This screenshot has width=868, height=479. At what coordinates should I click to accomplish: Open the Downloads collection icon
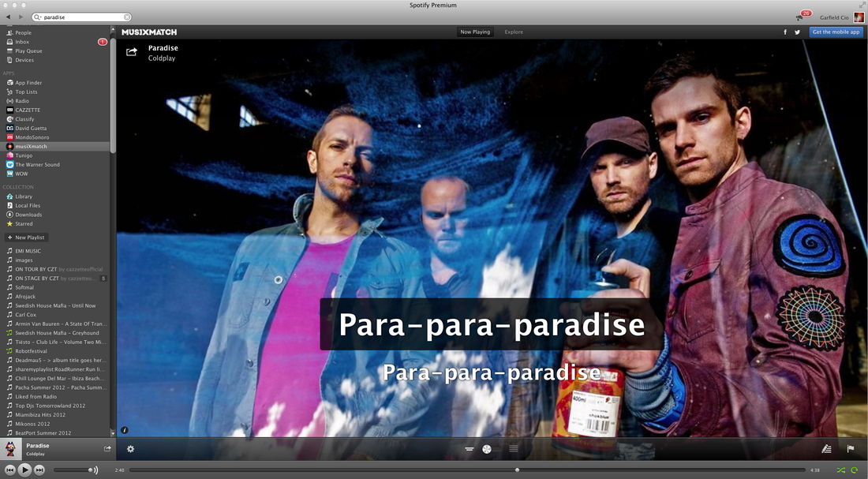click(x=9, y=215)
